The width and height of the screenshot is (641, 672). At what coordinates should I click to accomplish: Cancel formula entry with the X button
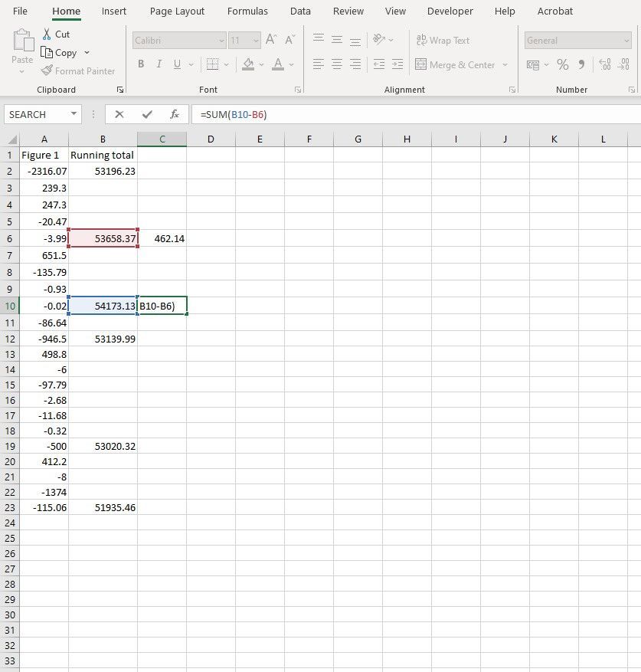119,113
